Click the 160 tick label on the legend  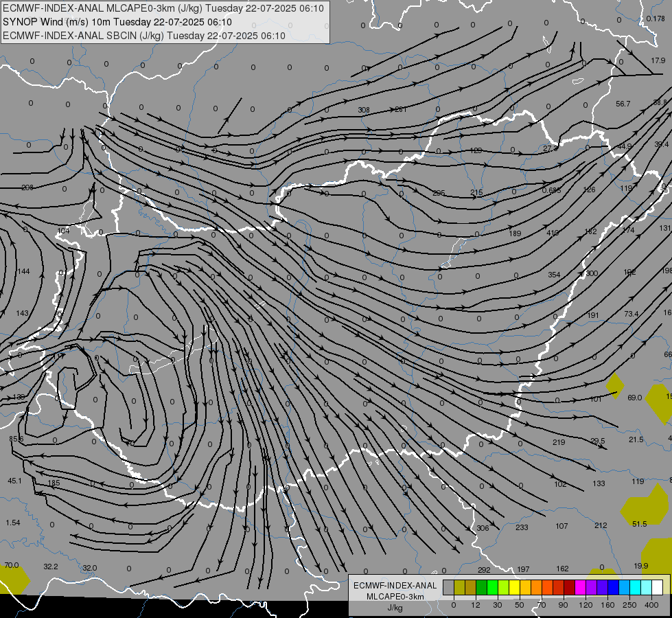coord(607,605)
